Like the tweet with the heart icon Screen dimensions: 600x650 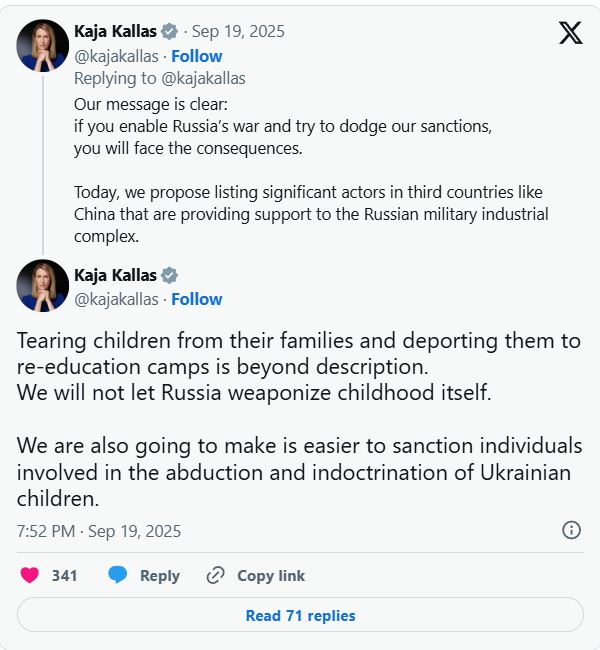point(30,575)
